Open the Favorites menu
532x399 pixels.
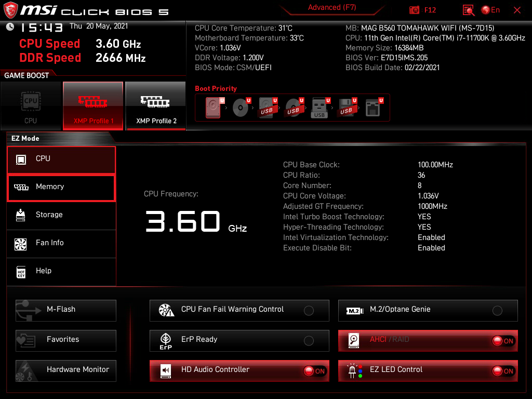click(66, 341)
